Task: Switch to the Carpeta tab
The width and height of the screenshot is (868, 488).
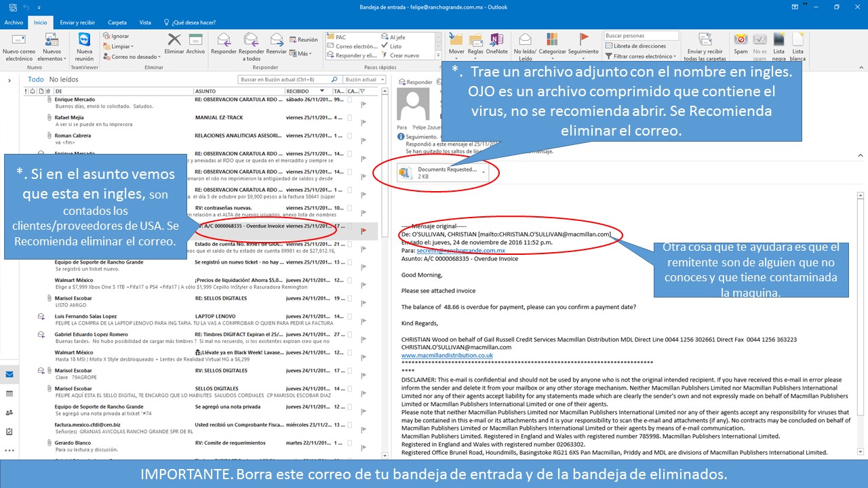Action: pyautogui.click(x=117, y=22)
